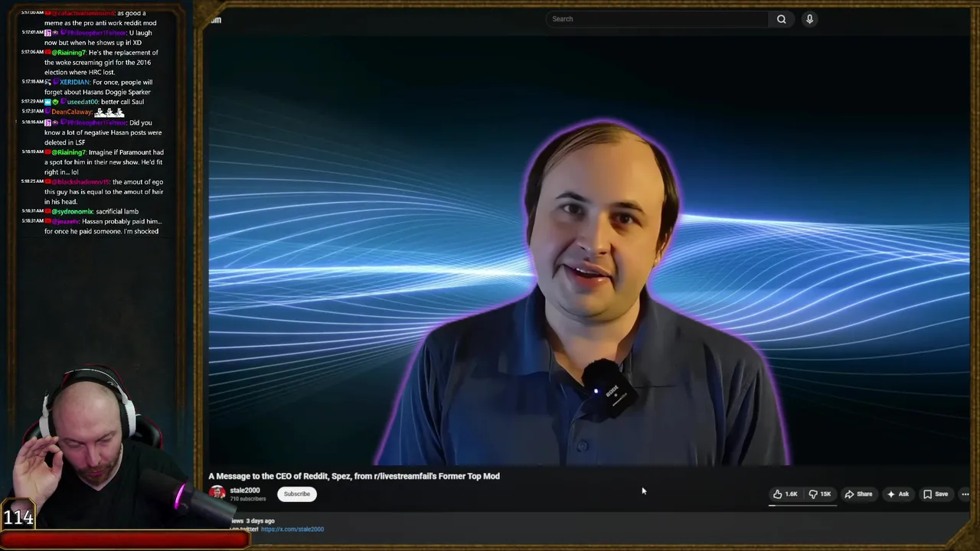980x551 pixels.
Task: Select the chat username DeanCalaway
Action: [70, 112]
